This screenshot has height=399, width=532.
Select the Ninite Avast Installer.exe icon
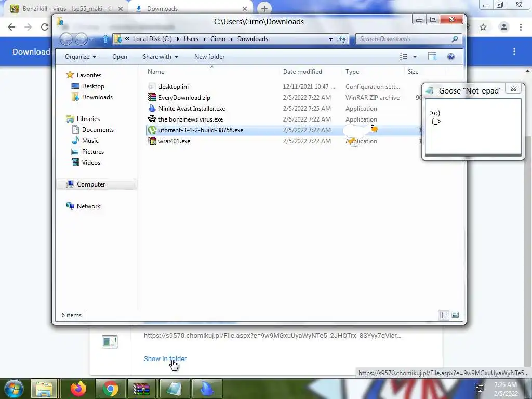[x=152, y=109]
